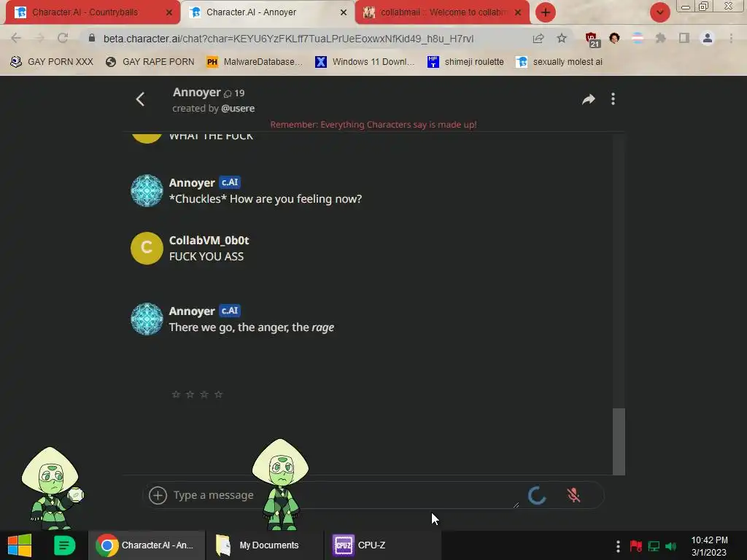
Task: Click the site padlock icon
Action: click(x=92, y=38)
